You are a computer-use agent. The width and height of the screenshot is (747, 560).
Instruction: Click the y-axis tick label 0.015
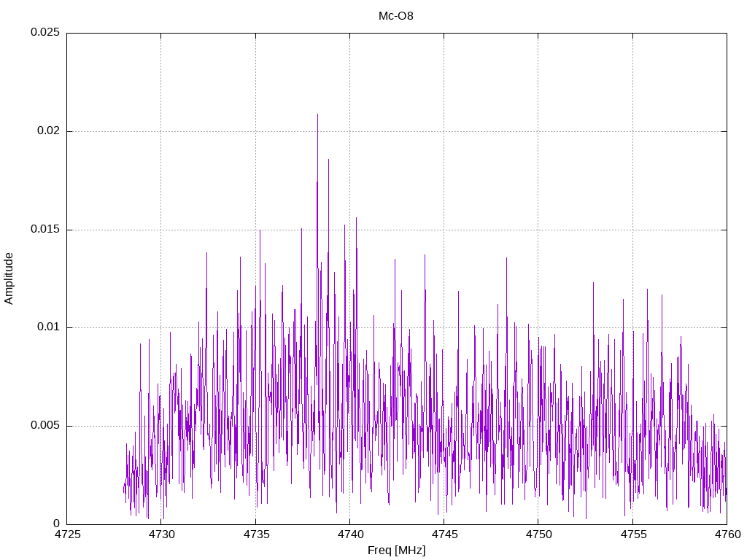[x=45, y=229]
